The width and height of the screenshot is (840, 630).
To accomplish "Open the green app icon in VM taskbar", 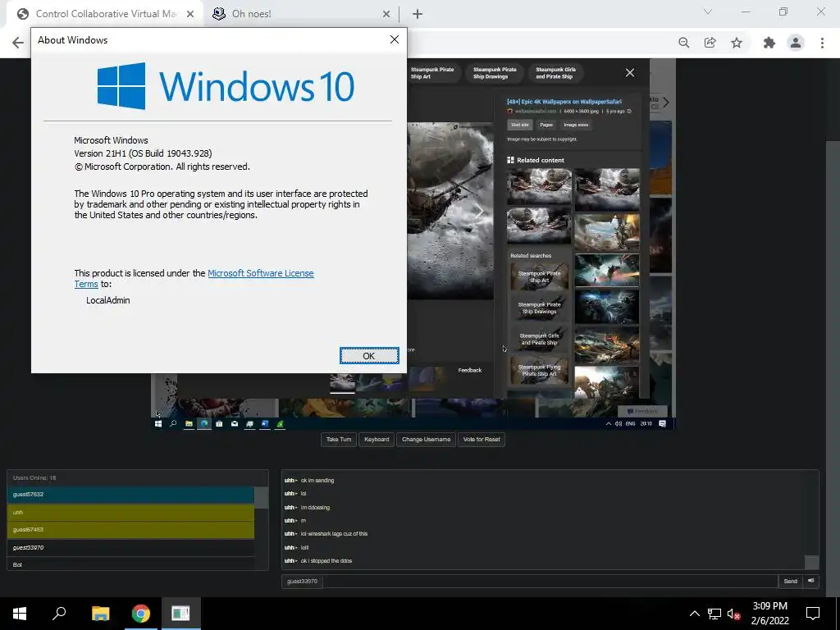I will point(280,424).
